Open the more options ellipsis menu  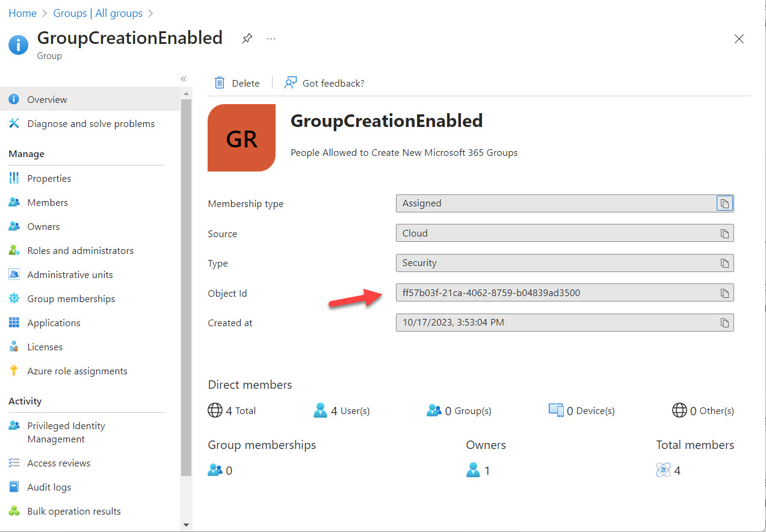pyautogui.click(x=271, y=39)
